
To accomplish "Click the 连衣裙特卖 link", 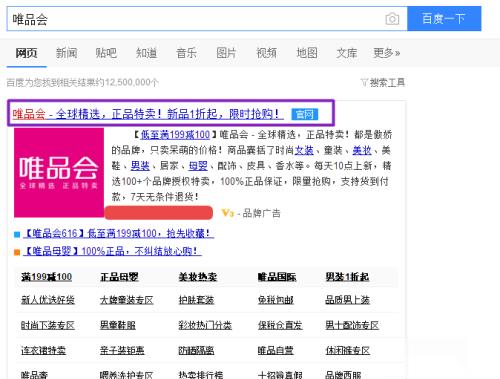I will point(43,351).
